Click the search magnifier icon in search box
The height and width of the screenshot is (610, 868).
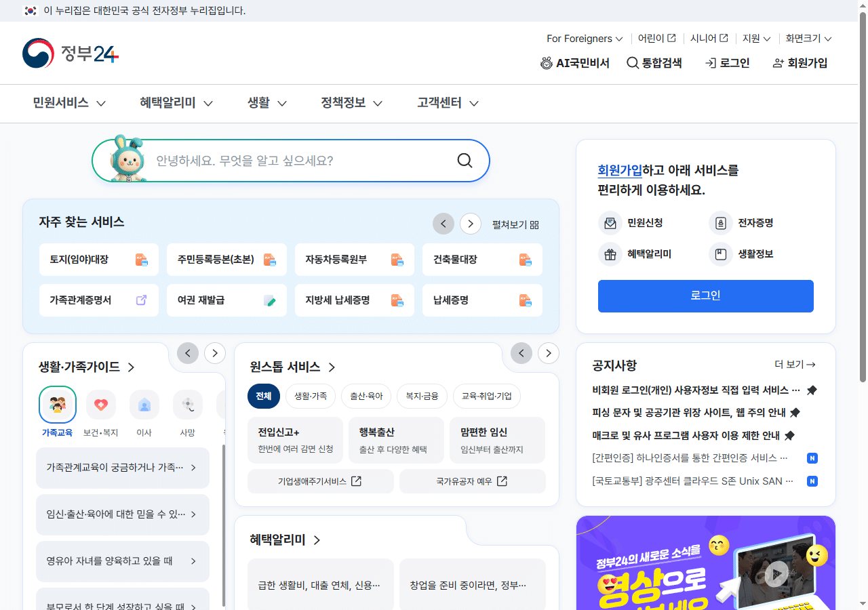[465, 161]
